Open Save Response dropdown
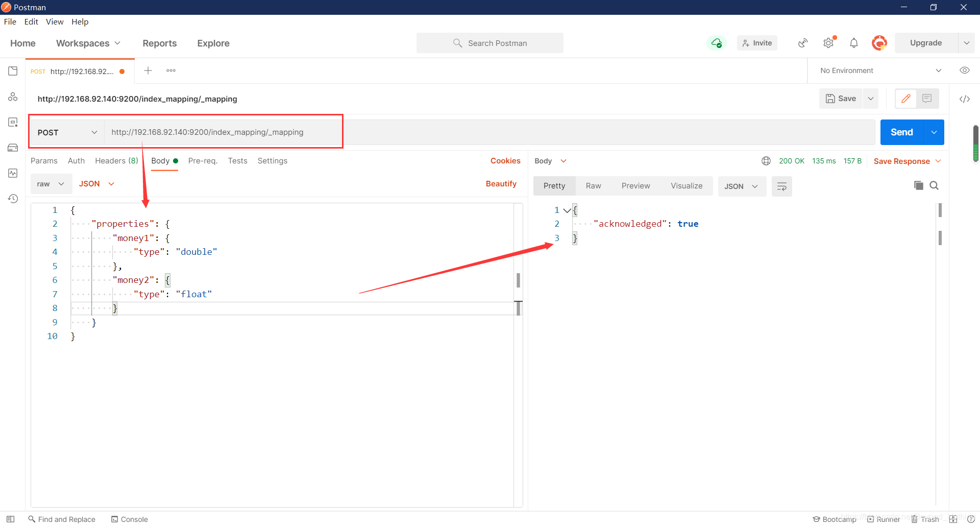980x526 pixels. pos(908,161)
